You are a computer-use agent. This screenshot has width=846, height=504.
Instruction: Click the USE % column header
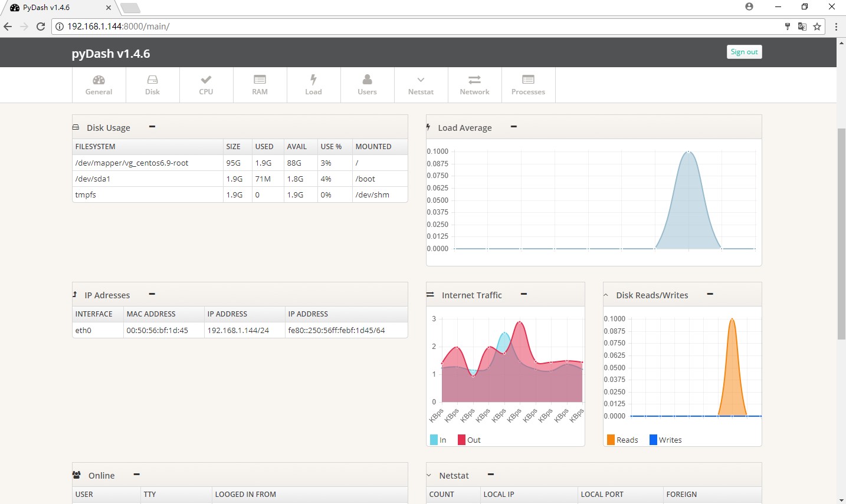[x=335, y=146]
